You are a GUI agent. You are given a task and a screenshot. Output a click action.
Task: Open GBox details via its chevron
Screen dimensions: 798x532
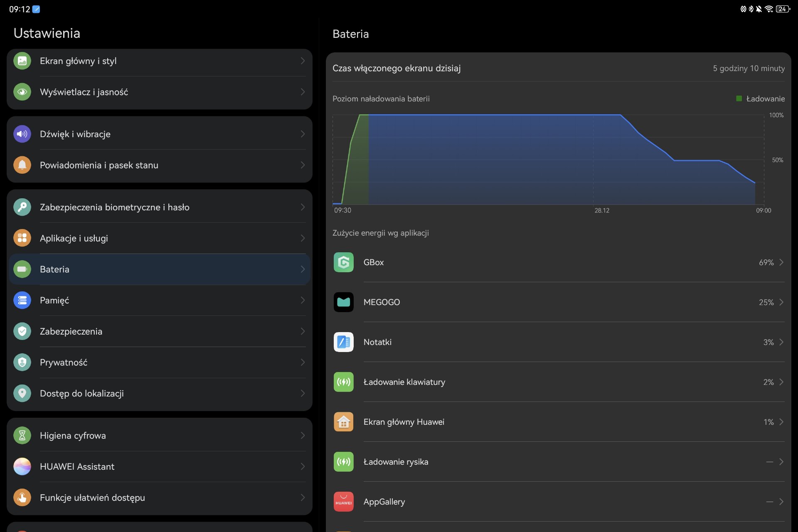781,262
